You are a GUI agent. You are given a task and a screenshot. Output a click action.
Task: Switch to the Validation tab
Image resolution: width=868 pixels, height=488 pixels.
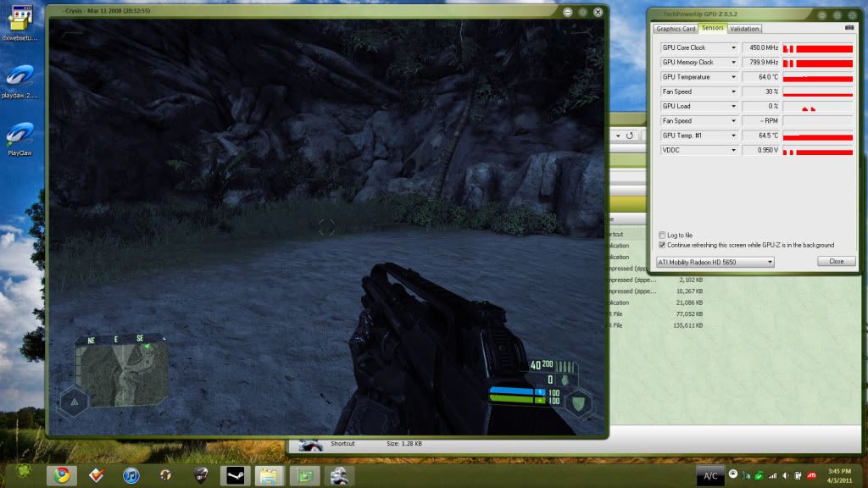point(744,29)
